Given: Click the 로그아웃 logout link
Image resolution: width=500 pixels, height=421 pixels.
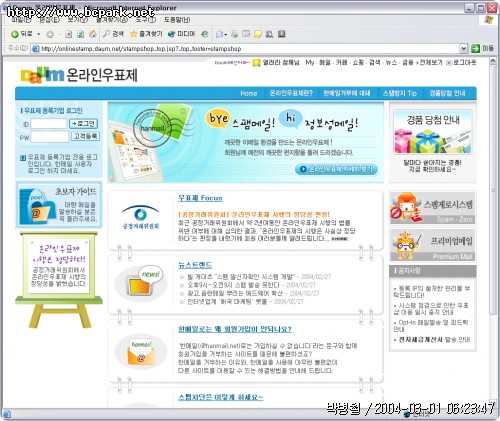Looking at the screenshot, I should coord(464,63).
